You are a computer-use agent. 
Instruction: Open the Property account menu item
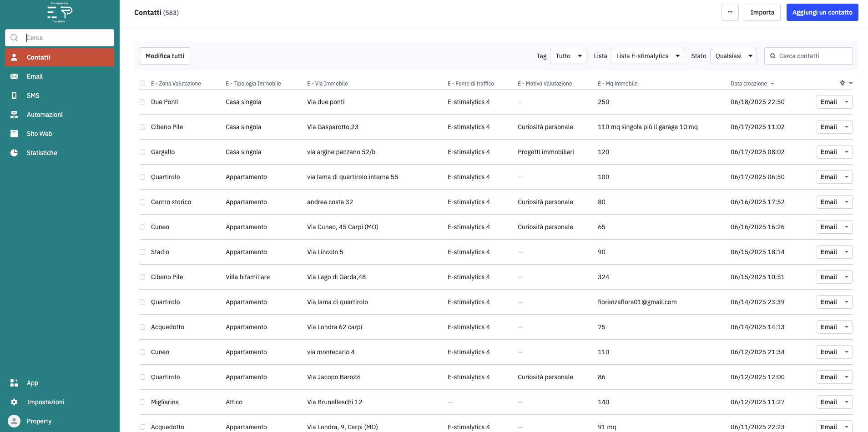pyautogui.click(x=39, y=421)
